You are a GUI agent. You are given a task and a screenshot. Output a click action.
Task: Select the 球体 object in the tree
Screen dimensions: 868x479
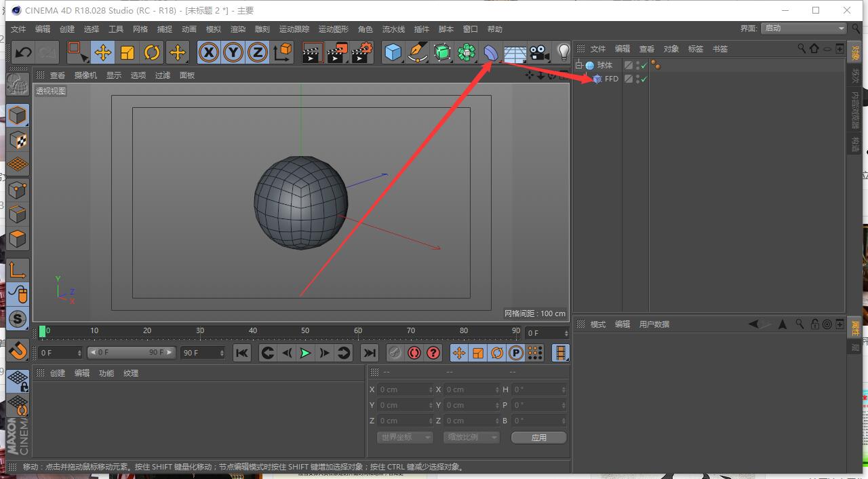coord(605,65)
